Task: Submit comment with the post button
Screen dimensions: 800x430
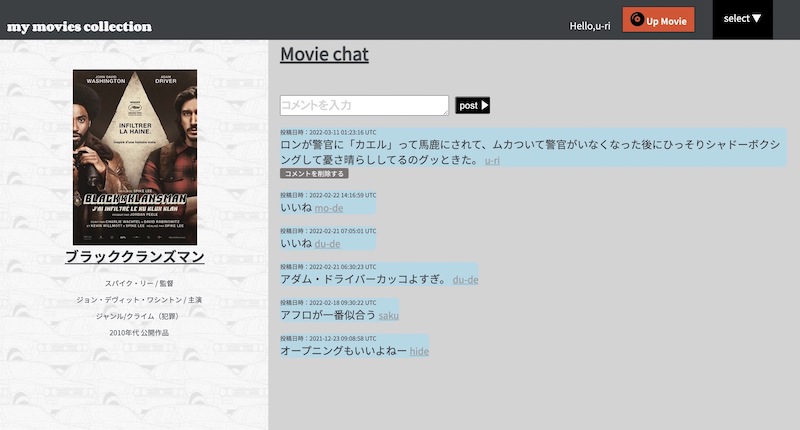Action: [x=472, y=105]
